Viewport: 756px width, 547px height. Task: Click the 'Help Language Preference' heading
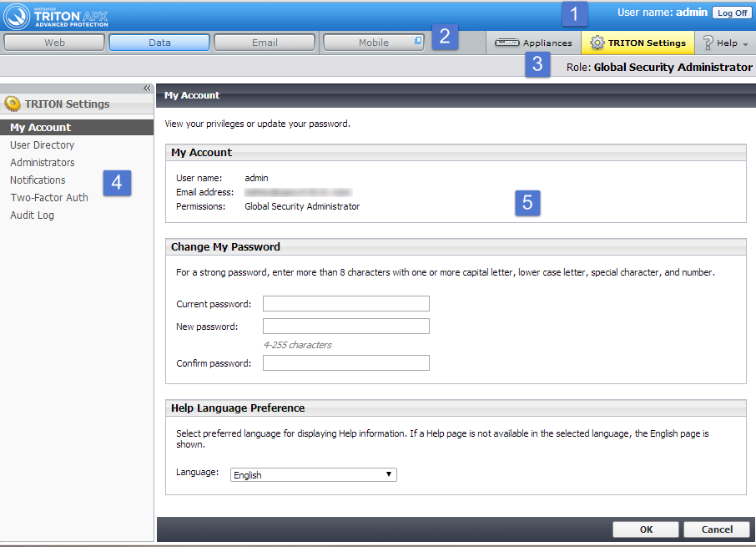[238, 408]
